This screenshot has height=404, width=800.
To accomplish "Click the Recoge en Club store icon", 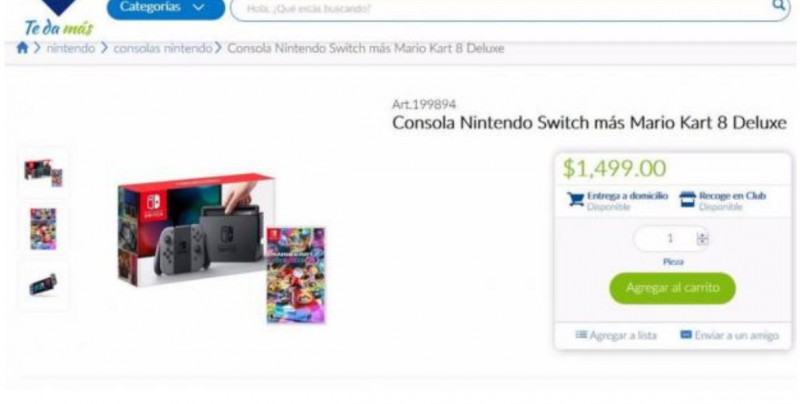I will 687,199.
